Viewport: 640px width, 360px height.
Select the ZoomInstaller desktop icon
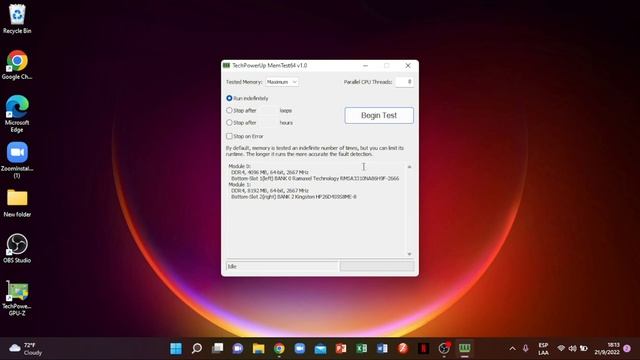pyautogui.click(x=17, y=160)
